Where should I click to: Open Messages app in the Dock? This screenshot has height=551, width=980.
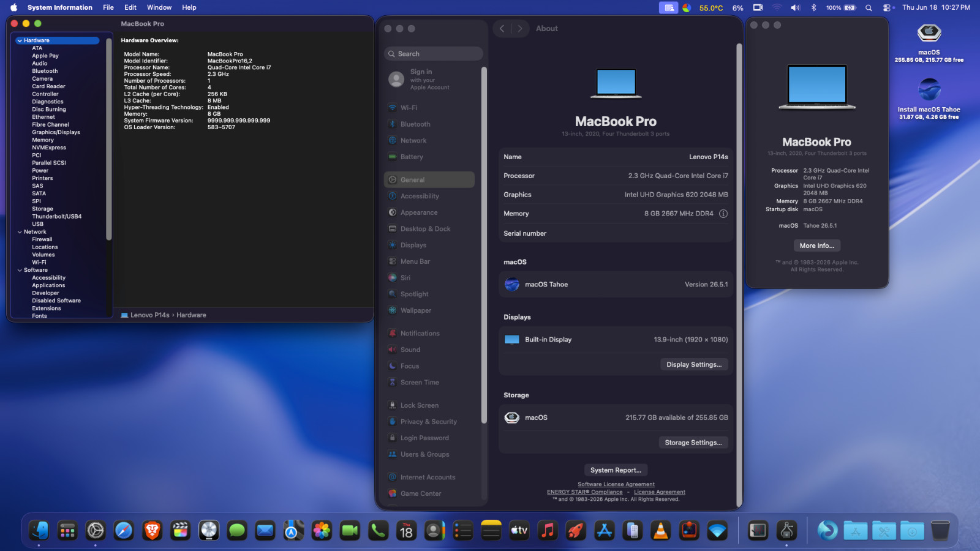[236, 530]
